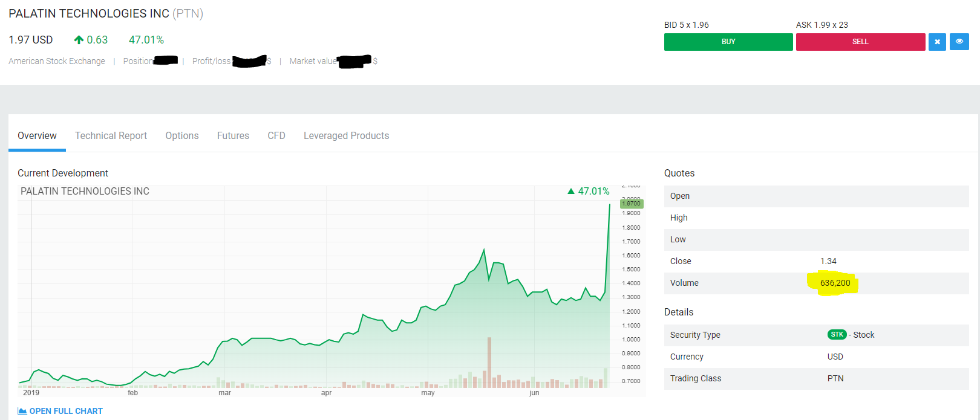Switch to the Overview tab

coord(37,136)
